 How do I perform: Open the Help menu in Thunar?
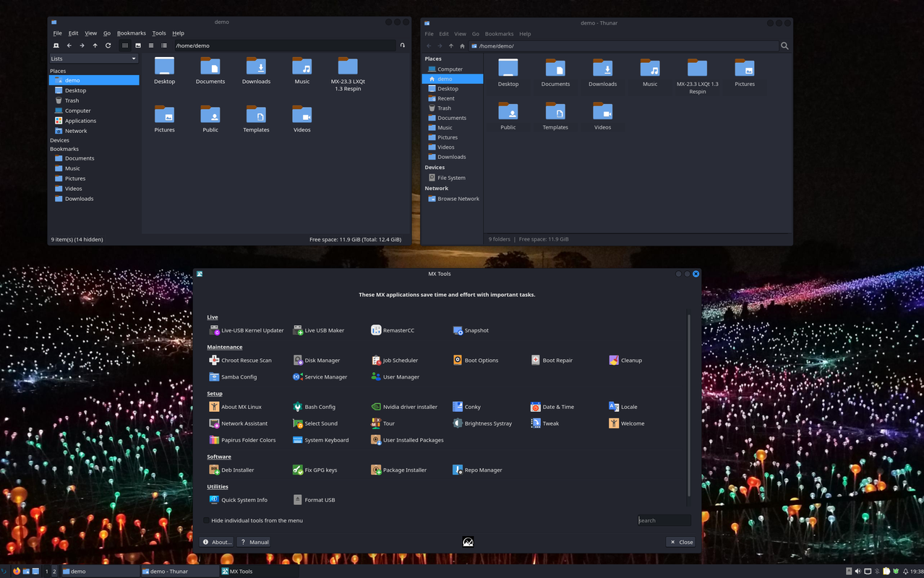tap(525, 34)
